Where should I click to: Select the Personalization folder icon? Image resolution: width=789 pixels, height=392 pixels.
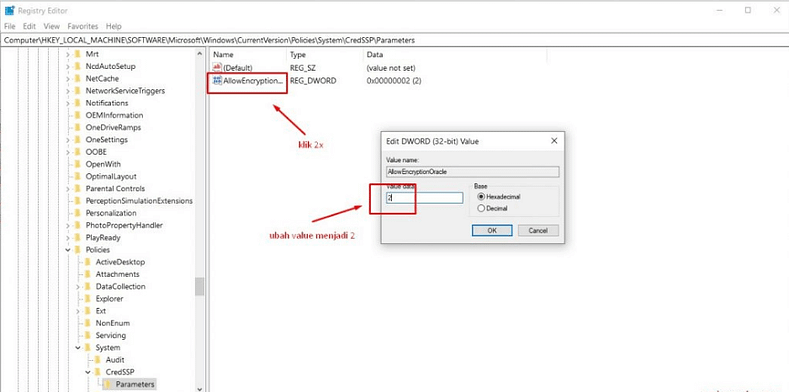[x=77, y=213]
